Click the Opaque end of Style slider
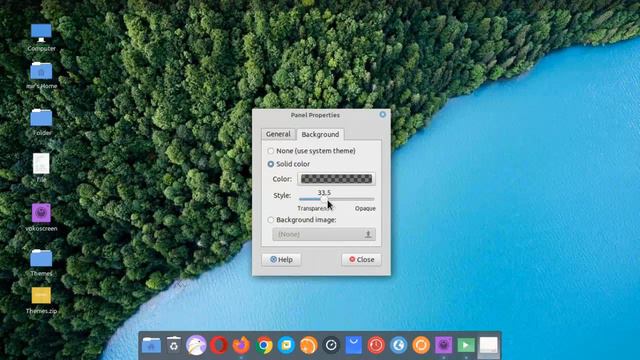The width and height of the screenshot is (640, 360). click(x=373, y=199)
